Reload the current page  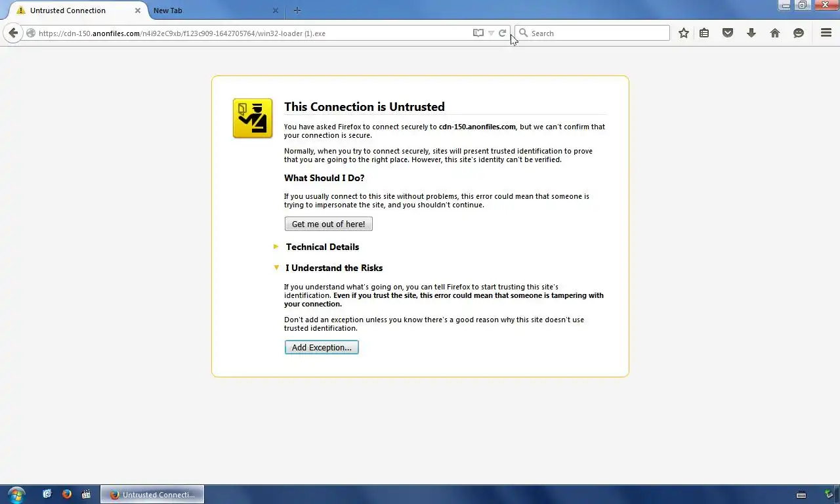(x=503, y=33)
